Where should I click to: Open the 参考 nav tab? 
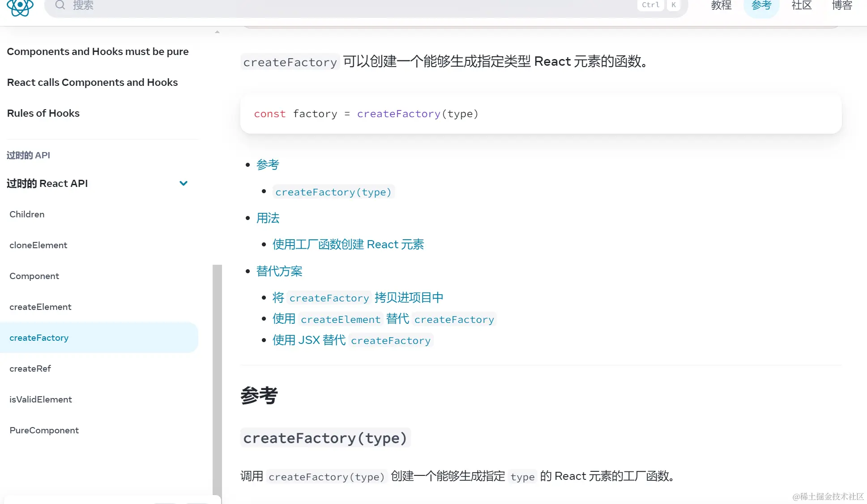pos(761,5)
